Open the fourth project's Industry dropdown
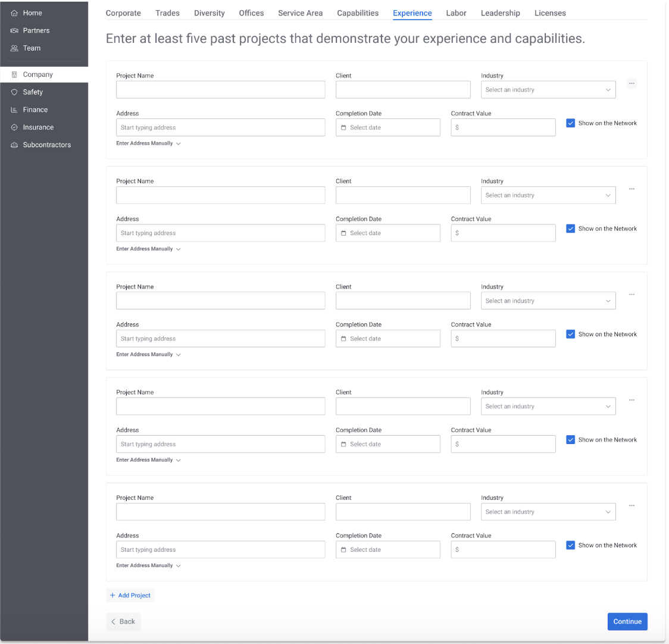Screen dimensions: 669x644 (x=548, y=407)
